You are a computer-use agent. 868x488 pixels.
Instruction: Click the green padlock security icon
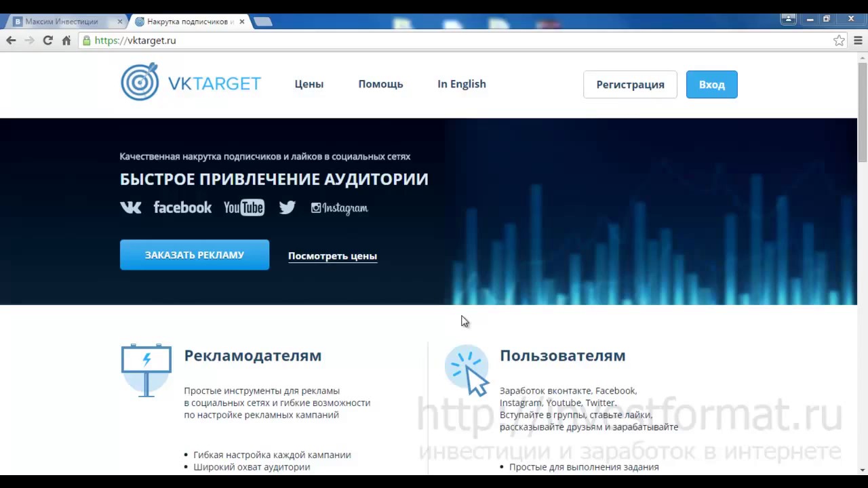point(86,41)
